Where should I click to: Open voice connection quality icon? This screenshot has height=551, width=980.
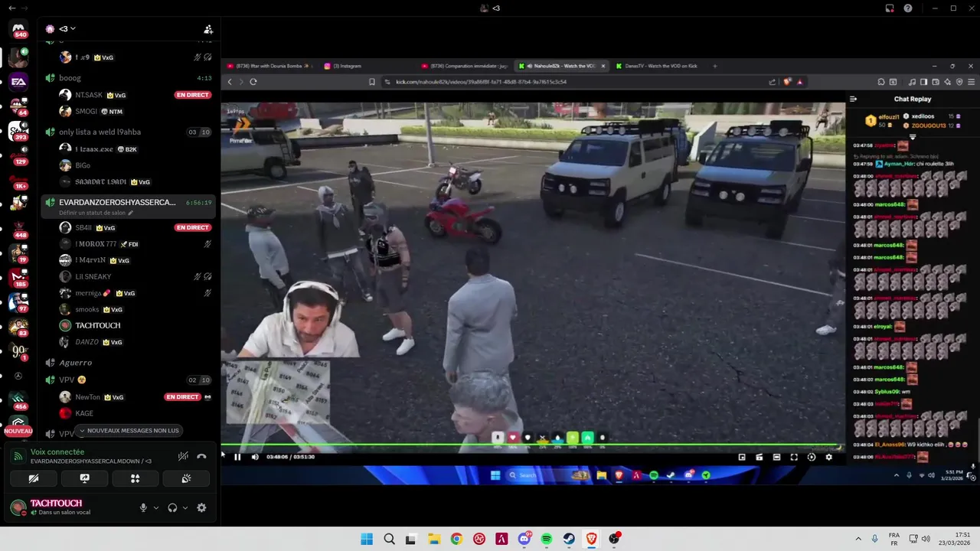click(18, 456)
